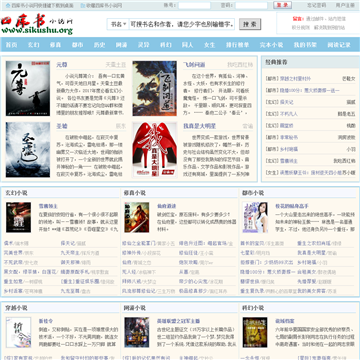Viewport: 360px width, 360px height.
Task: Open the 阅读记录 reading history nav item
Action: 339,45
